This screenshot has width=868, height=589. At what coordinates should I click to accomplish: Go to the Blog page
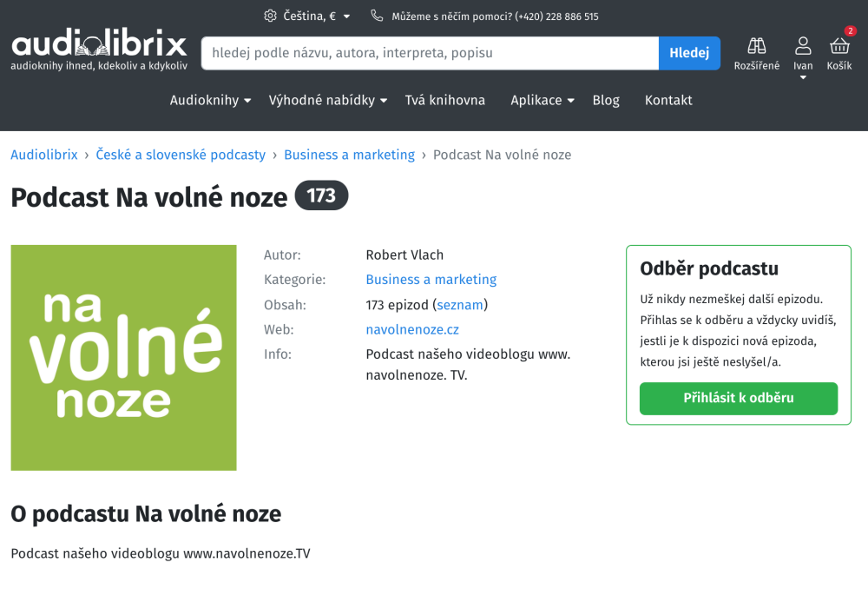tap(606, 100)
